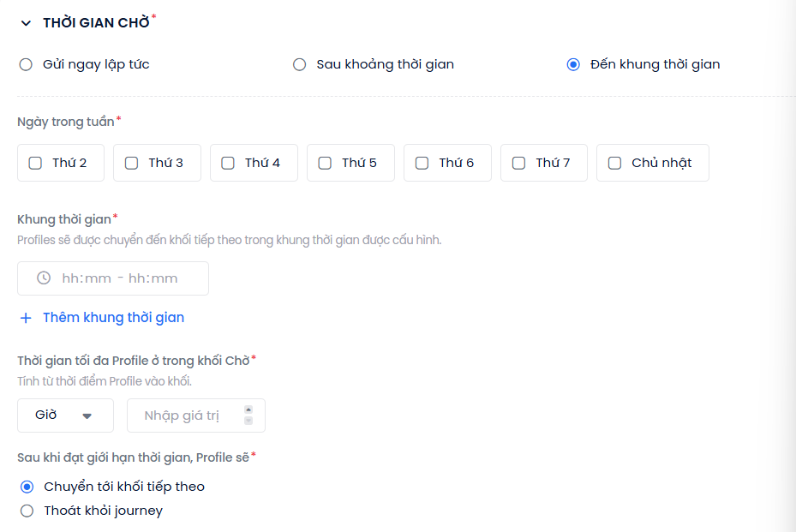This screenshot has height=532, width=796.
Task: Select Gửi ngay lập tức radio option
Action: (x=26, y=64)
